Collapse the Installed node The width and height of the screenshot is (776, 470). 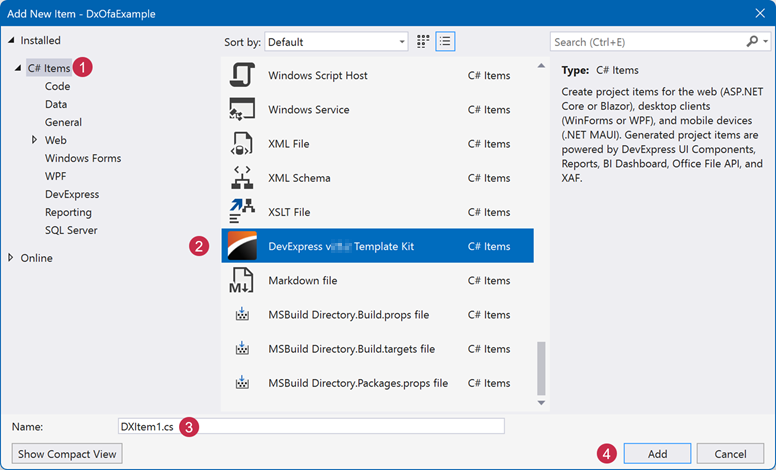pyautogui.click(x=11, y=40)
